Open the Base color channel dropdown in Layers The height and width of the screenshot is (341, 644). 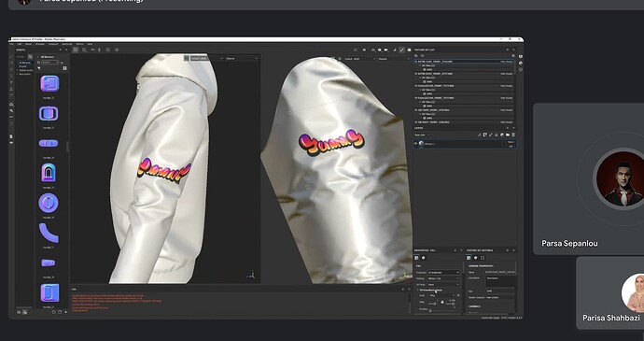[422, 135]
